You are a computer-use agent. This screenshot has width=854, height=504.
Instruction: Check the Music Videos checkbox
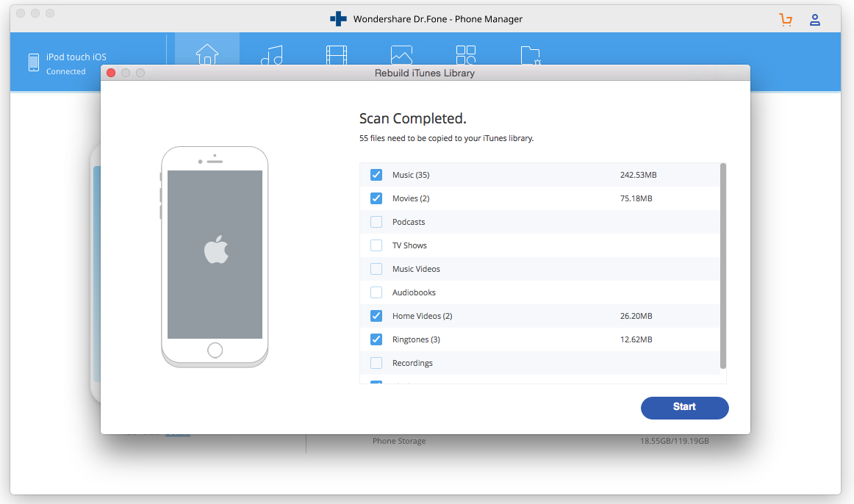[376, 268]
